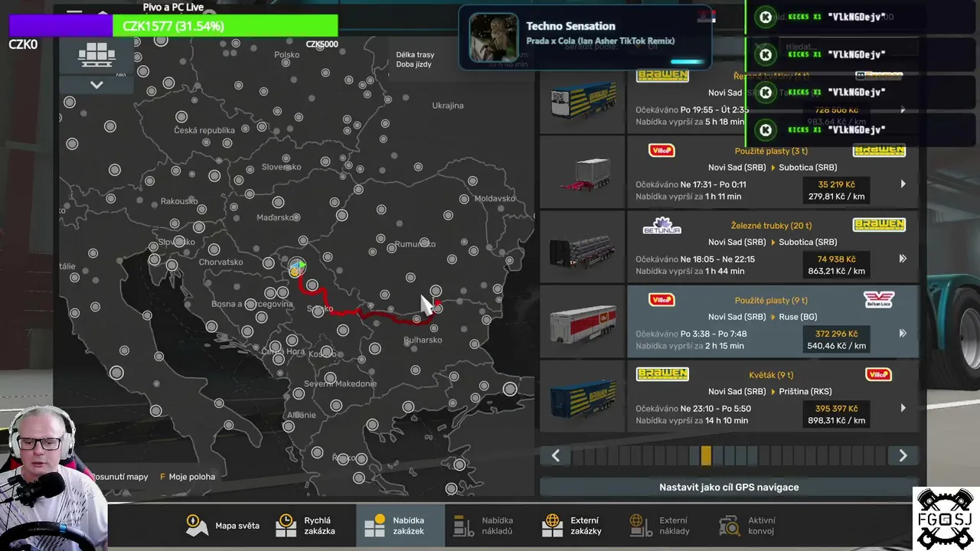Click BRAWEN logo in Použité plasty (3 t) row
Screen dimensions: 980x551
(879, 150)
